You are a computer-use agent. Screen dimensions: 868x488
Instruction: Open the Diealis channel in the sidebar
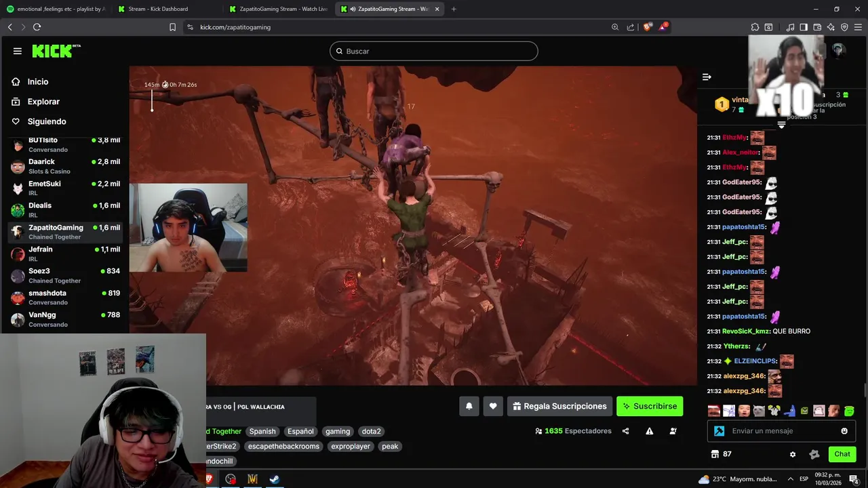(x=65, y=209)
